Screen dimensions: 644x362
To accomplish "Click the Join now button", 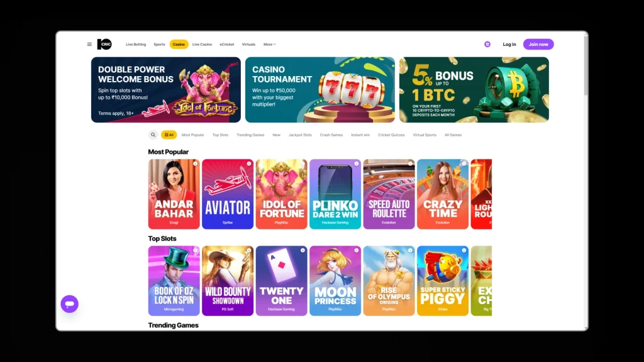I will click(x=538, y=45).
